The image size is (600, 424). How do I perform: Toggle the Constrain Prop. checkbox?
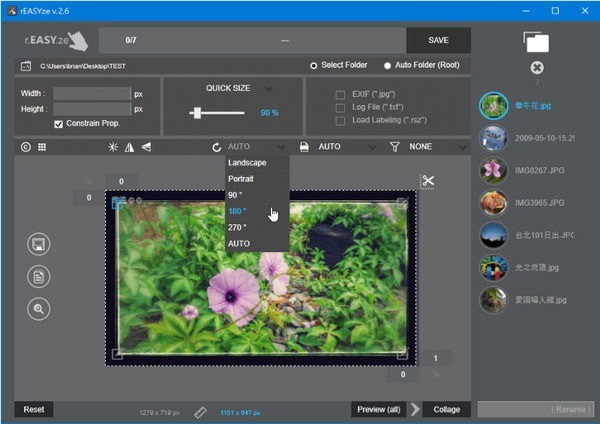pos(59,124)
